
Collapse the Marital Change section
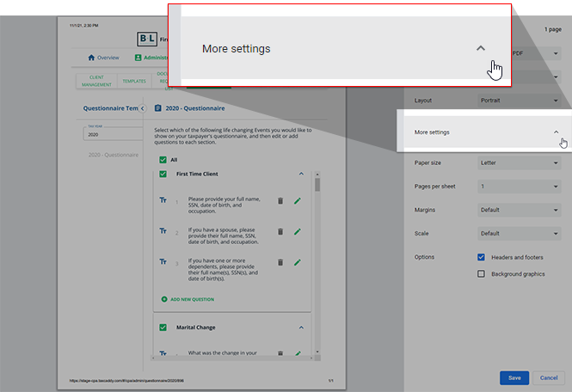pyautogui.click(x=301, y=328)
